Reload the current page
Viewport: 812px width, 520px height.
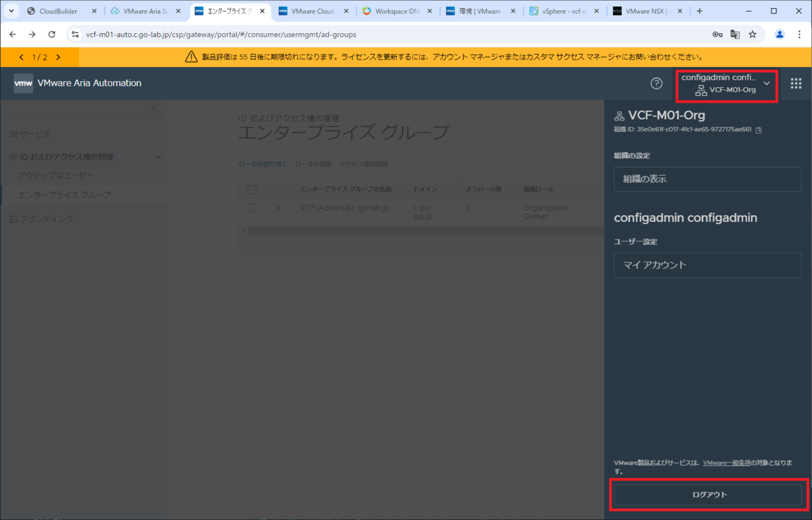click(x=52, y=34)
